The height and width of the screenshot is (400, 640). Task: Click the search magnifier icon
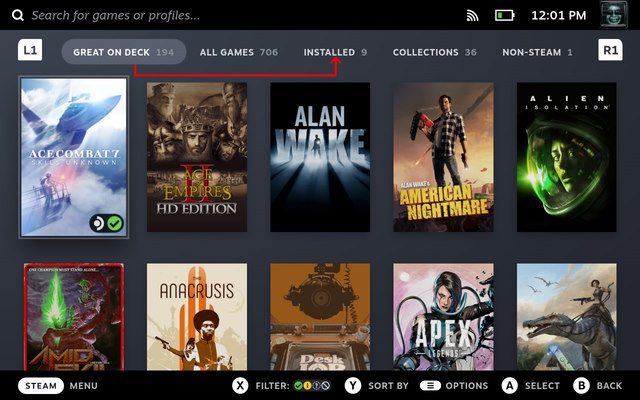pyautogui.click(x=18, y=16)
